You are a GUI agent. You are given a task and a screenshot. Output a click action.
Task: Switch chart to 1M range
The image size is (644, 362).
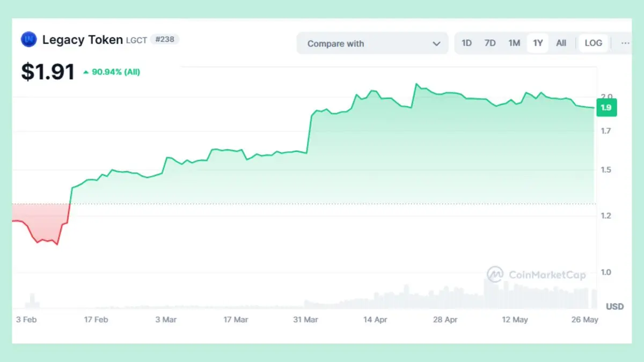514,43
